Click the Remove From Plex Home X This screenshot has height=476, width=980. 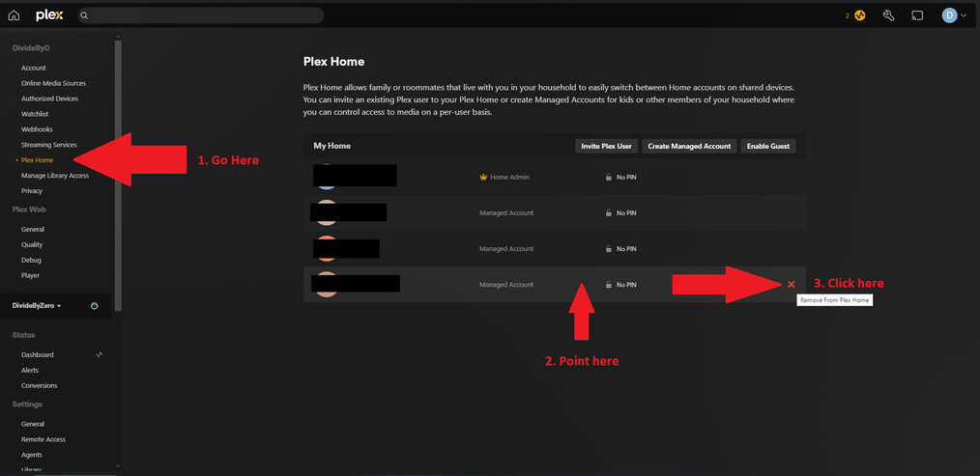click(792, 284)
